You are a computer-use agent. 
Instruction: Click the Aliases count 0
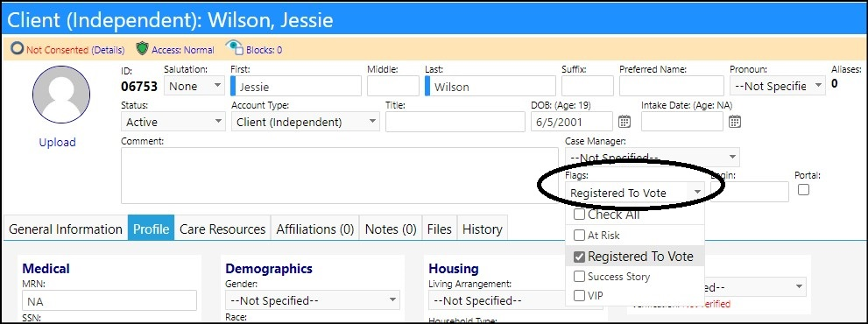[x=834, y=84]
